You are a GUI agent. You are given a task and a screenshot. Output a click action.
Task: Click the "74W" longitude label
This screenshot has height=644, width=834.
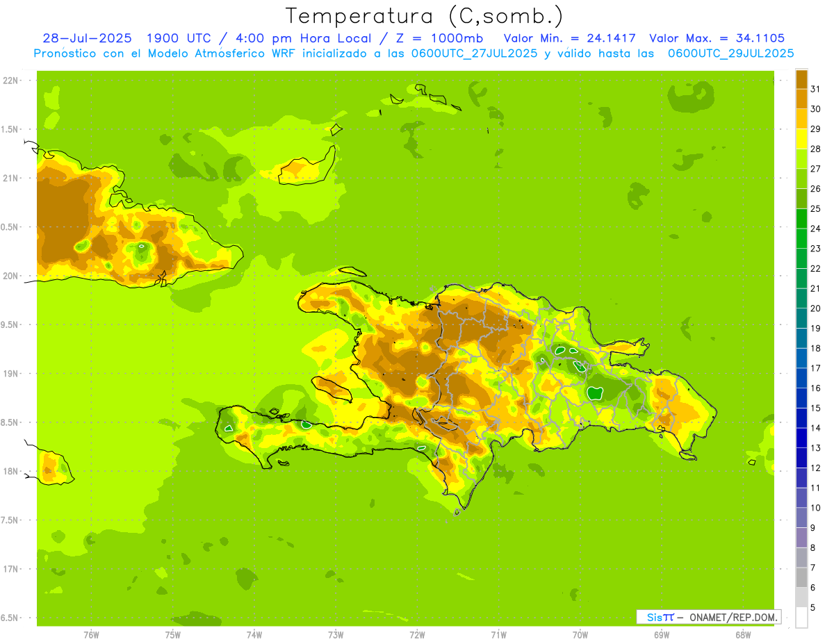254,634
